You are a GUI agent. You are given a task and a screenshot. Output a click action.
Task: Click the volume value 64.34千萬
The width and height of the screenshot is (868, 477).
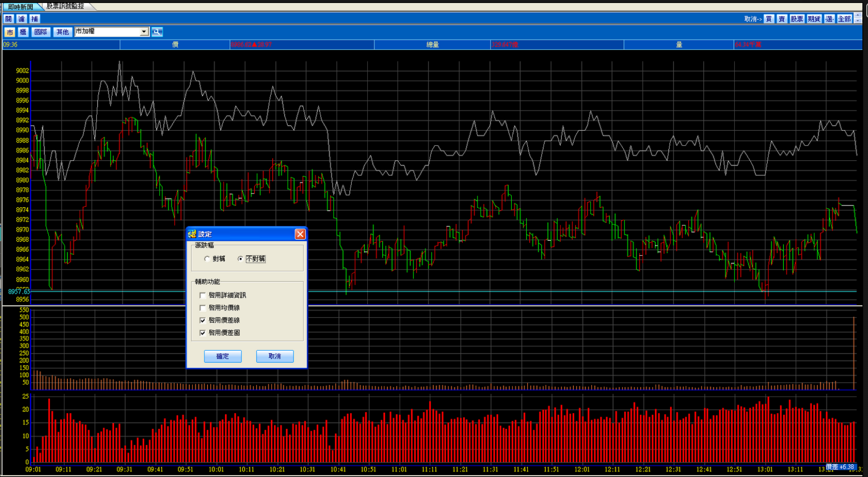click(x=748, y=45)
